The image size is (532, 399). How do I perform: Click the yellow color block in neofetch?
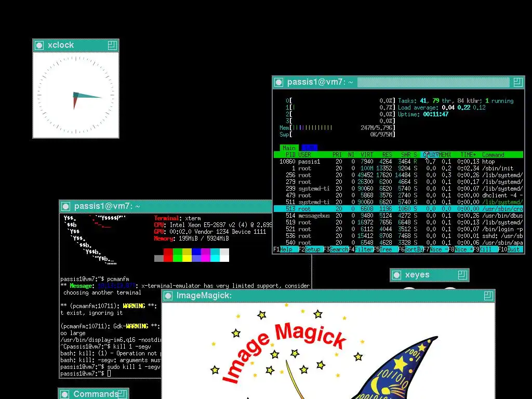pyautogui.click(x=187, y=255)
